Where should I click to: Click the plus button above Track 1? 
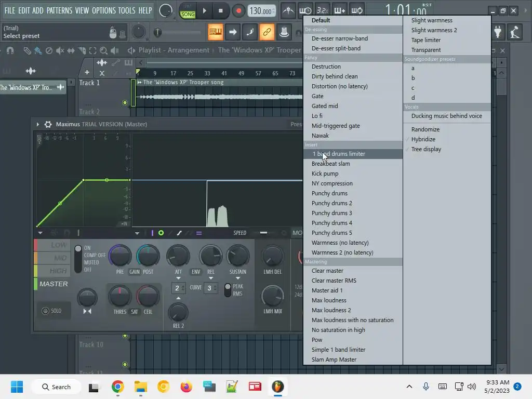[87, 72]
